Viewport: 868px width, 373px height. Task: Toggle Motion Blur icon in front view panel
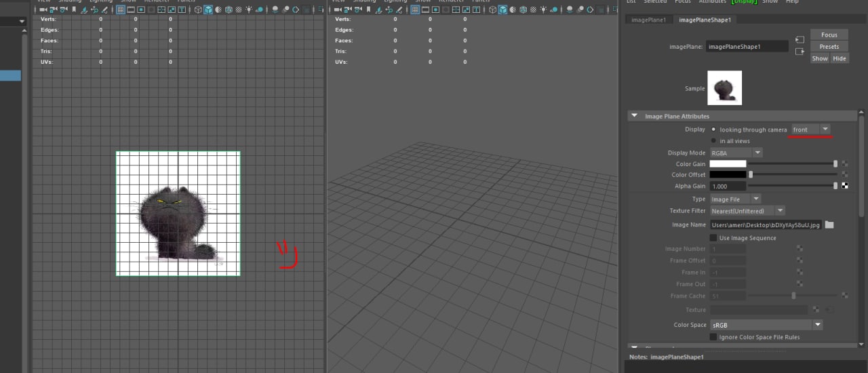point(285,9)
